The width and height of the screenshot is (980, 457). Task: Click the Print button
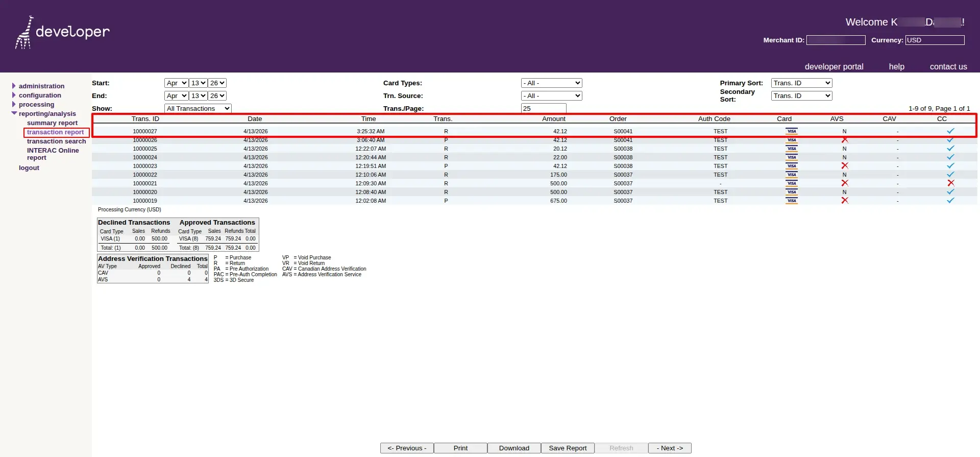(460, 448)
